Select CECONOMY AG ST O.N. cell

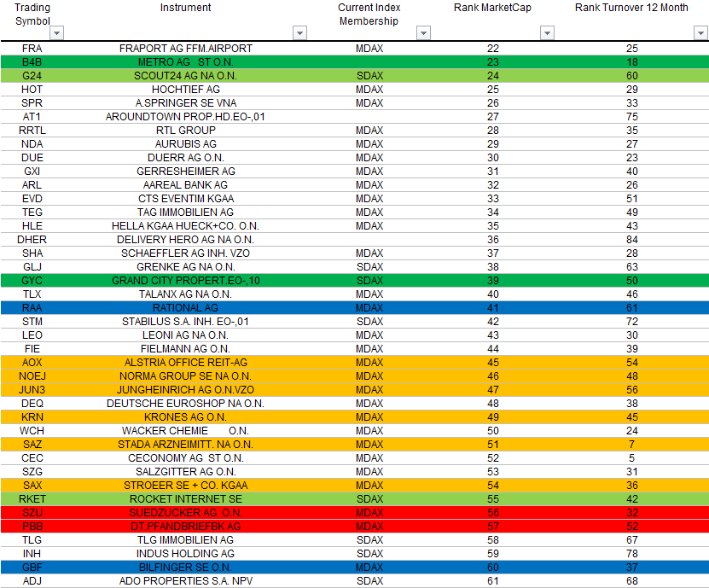(x=186, y=457)
